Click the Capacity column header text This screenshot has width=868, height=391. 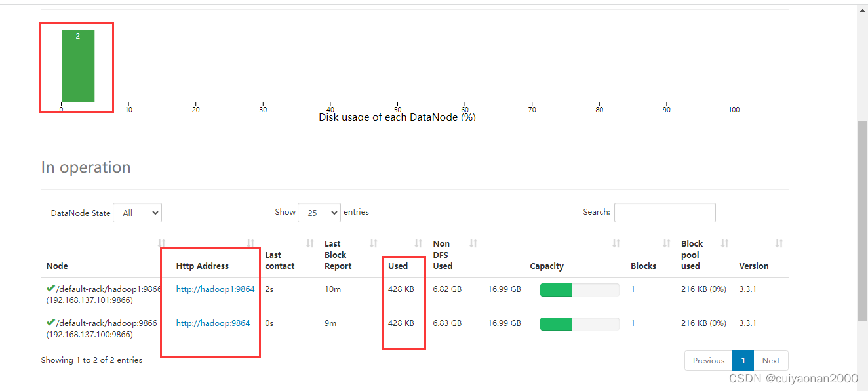tap(547, 266)
